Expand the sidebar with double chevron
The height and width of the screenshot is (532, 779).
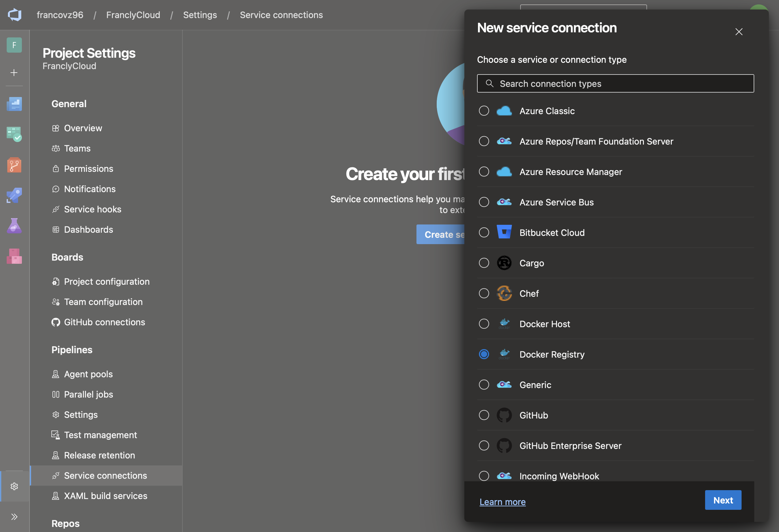(x=14, y=516)
